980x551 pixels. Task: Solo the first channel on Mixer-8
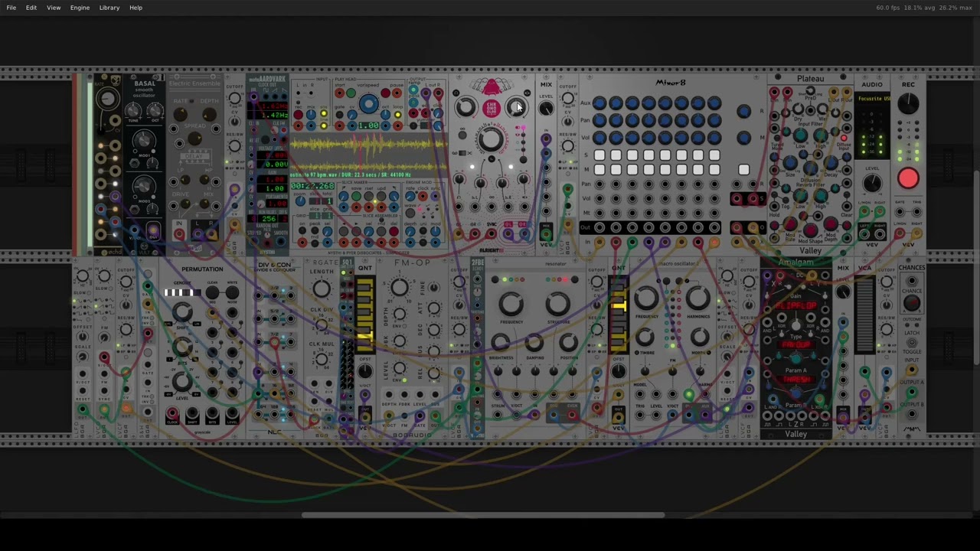[599, 155]
